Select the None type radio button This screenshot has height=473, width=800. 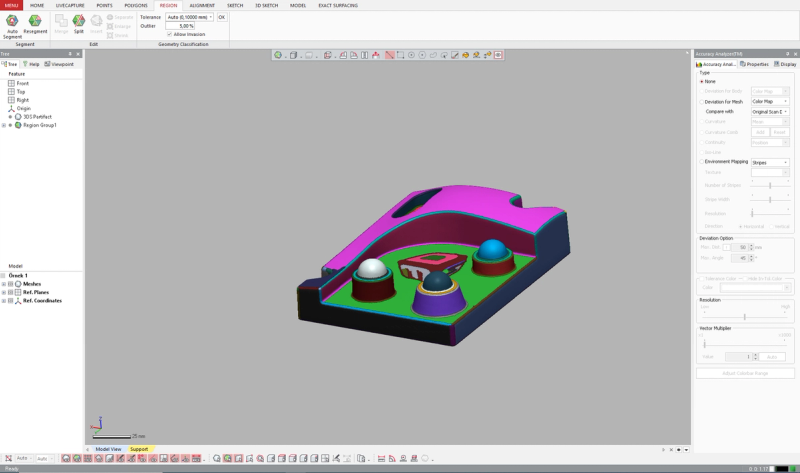tap(702, 82)
